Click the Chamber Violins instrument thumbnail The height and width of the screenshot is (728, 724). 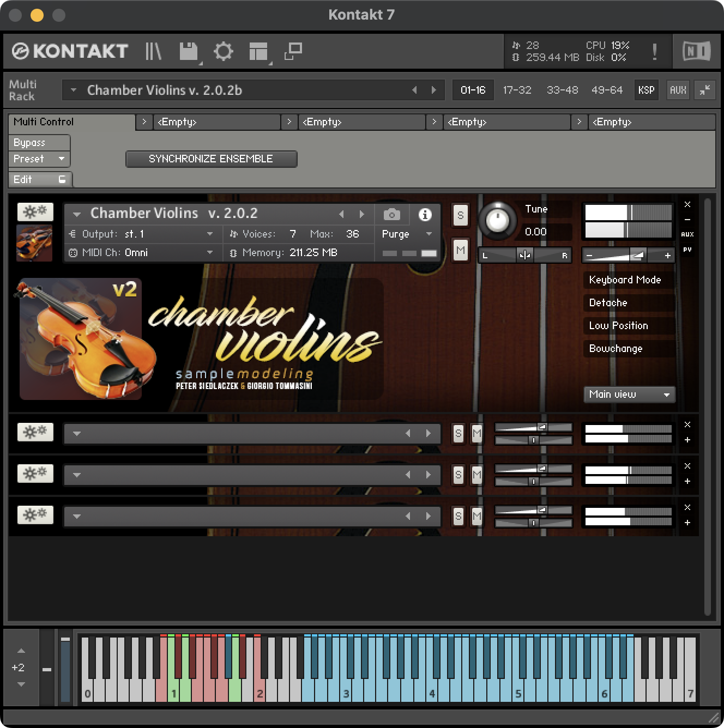[34, 243]
